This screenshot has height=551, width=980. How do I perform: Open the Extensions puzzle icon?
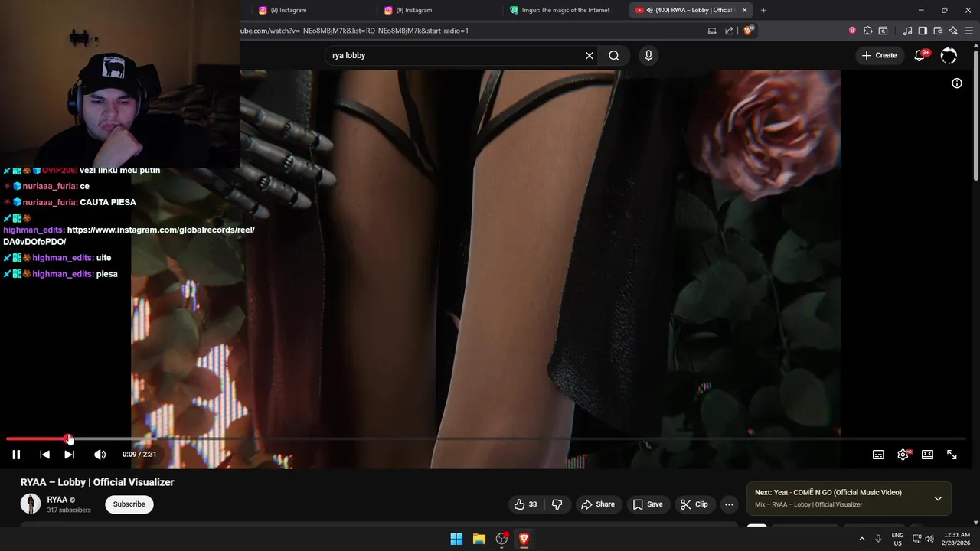[867, 31]
